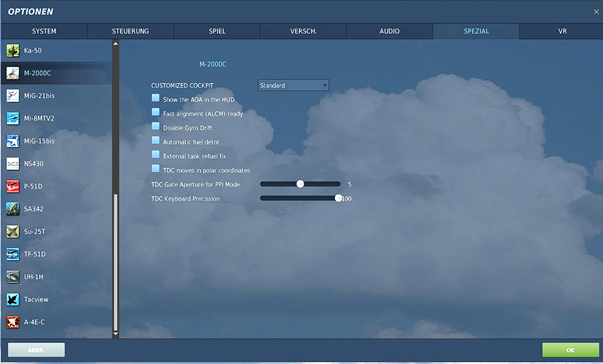
Task: Select the Tacview label in list
Action: [36, 299]
